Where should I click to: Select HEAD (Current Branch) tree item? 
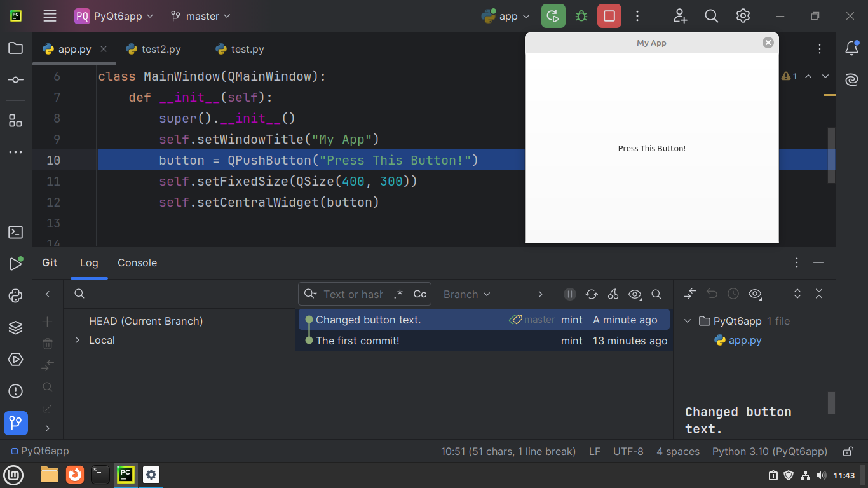[146, 322]
